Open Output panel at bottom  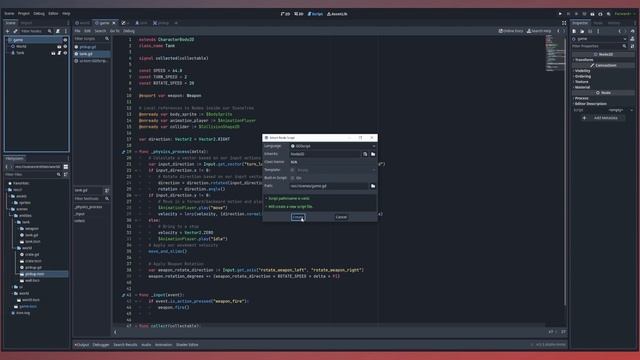82,345
